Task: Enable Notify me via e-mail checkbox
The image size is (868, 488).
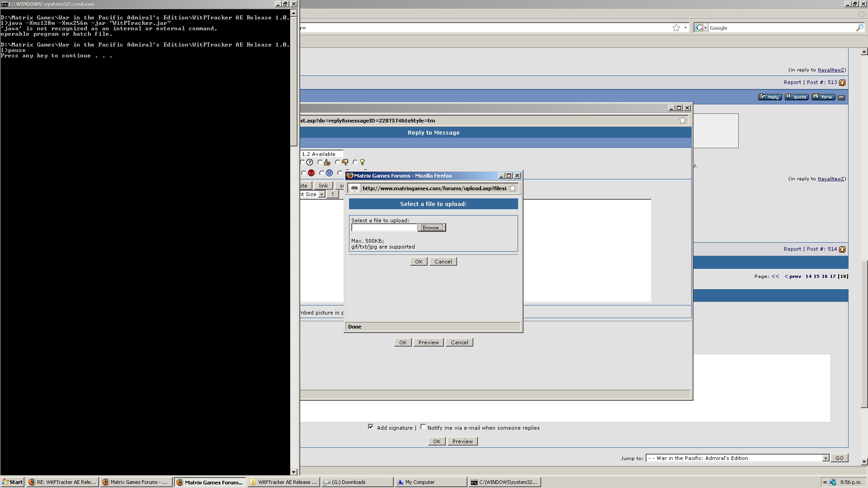Action: click(423, 427)
